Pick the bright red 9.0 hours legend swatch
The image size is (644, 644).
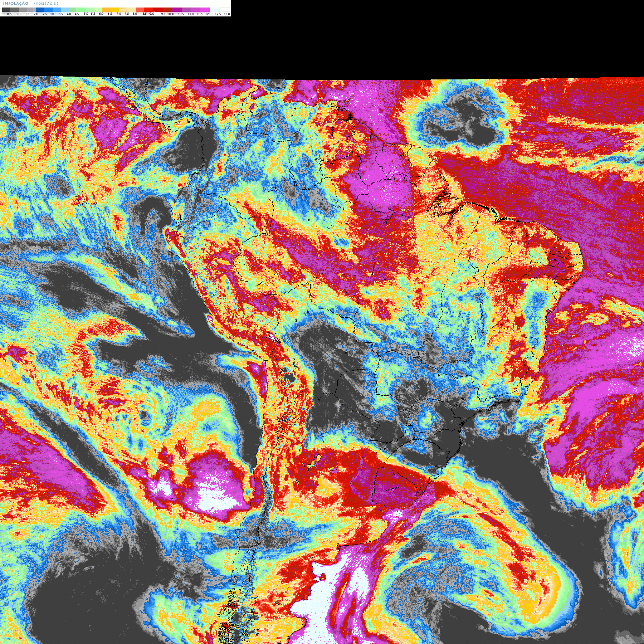tap(148, 10)
